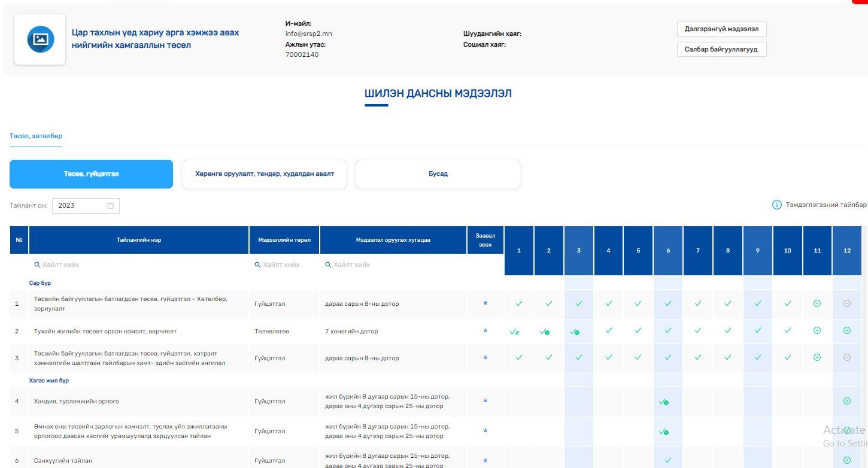Click the green plus icon for month 12 in row 2
This screenshot has height=468, width=868.
point(846,330)
